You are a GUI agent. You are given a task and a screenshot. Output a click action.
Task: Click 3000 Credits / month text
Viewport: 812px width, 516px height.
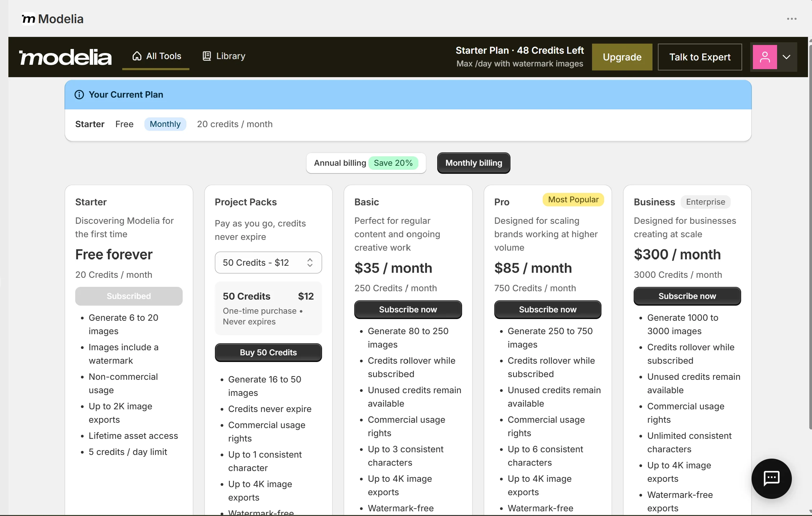click(678, 274)
